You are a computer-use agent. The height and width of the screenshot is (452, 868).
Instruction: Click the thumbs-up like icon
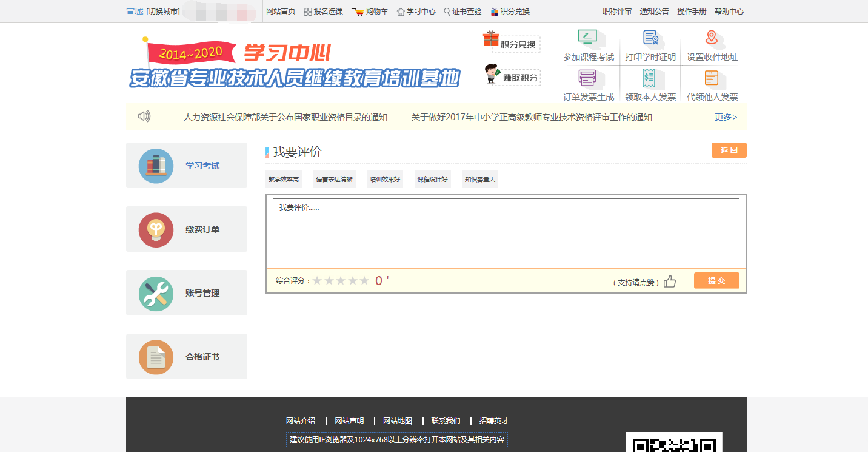670,281
